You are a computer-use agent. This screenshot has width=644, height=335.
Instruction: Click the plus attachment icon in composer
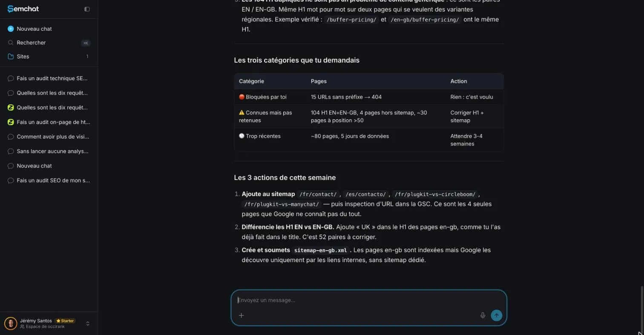[241, 315]
